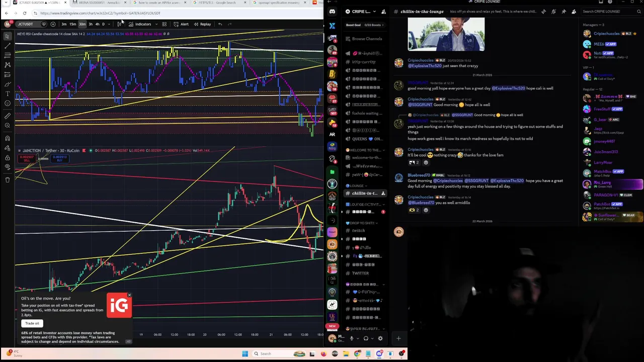The image size is (644, 362).
Task: Collapse the WELCOME TO THE channel category
Action: point(364,150)
